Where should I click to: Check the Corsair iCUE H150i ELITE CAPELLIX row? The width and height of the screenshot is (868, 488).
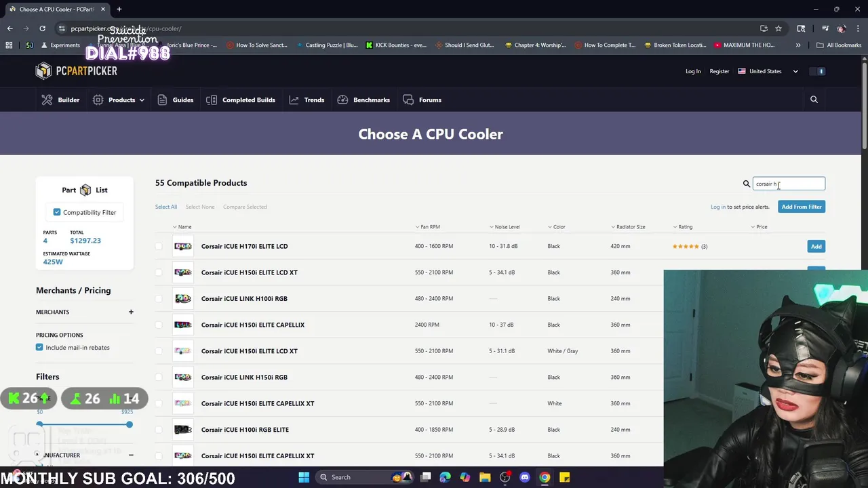click(159, 325)
